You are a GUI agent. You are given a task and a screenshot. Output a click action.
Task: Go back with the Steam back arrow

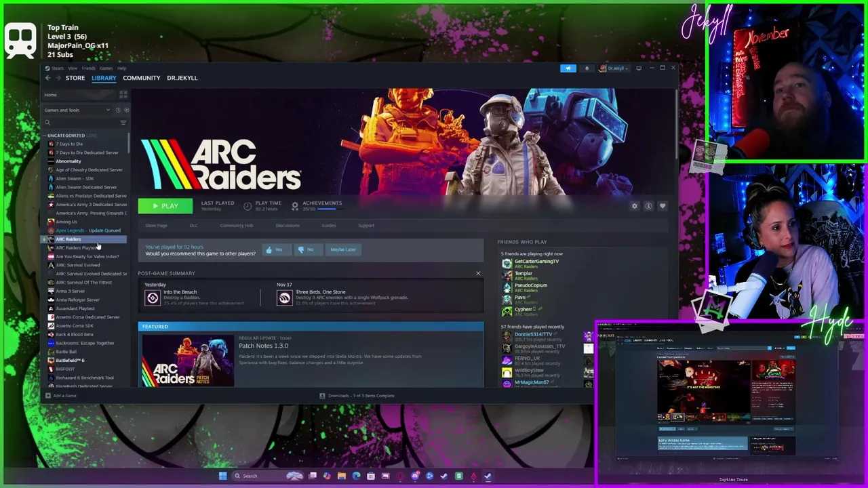click(x=47, y=78)
